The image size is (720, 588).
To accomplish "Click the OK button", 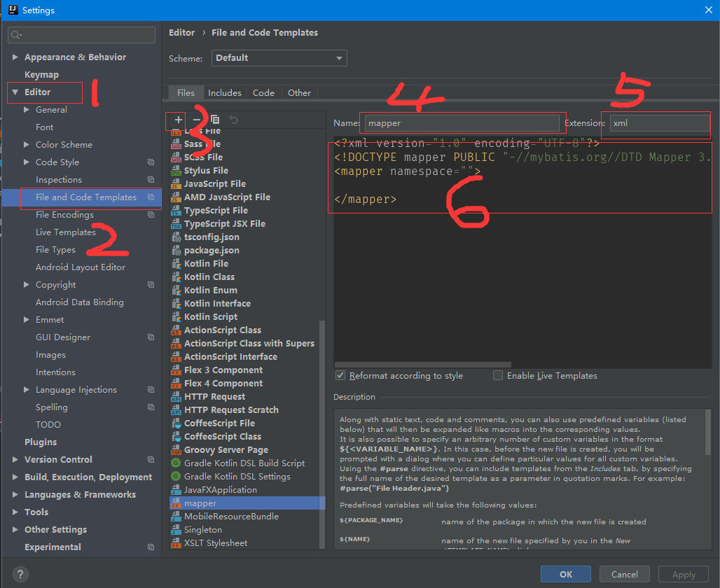I will pyautogui.click(x=565, y=573).
